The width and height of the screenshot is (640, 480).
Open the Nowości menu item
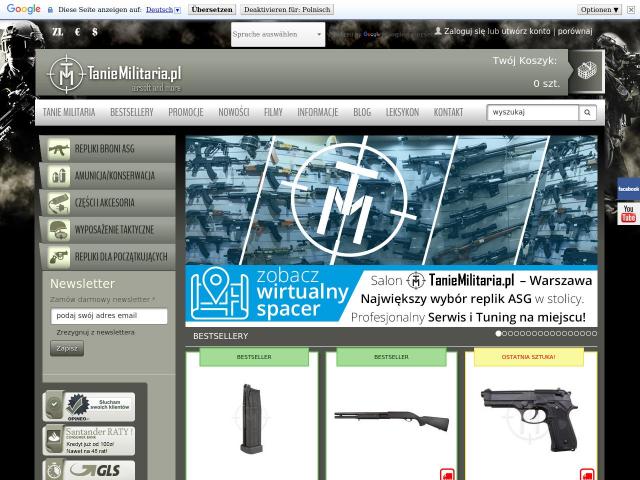pyautogui.click(x=234, y=112)
